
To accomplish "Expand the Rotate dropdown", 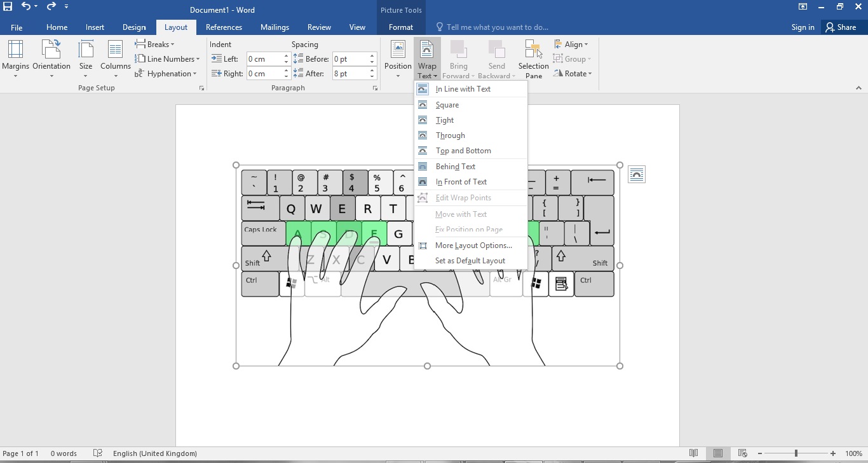I will coord(573,74).
